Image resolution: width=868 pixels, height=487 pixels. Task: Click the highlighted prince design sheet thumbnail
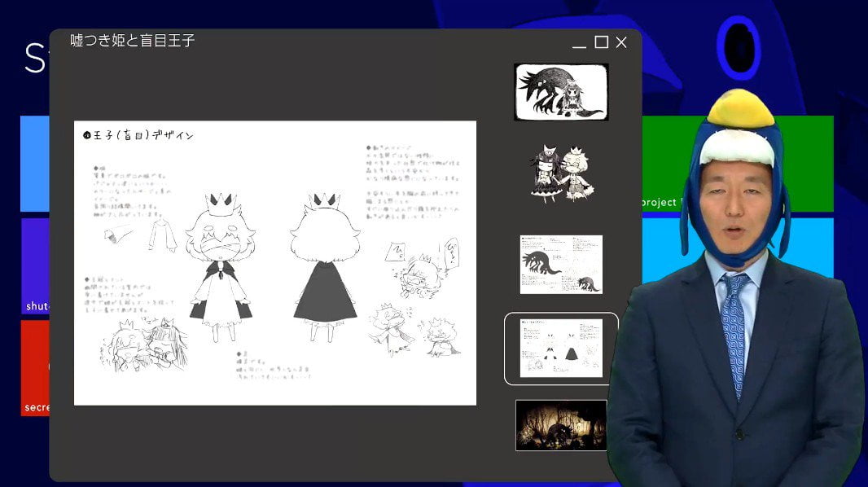(561, 348)
